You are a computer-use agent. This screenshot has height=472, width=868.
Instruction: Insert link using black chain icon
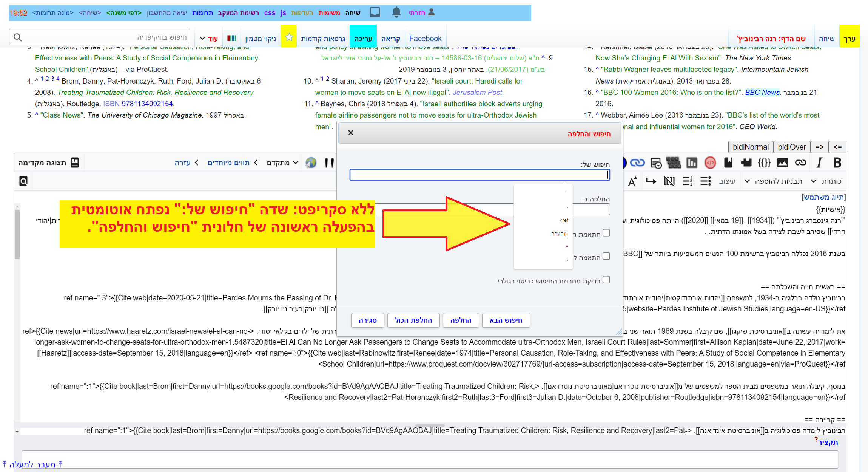(800, 163)
